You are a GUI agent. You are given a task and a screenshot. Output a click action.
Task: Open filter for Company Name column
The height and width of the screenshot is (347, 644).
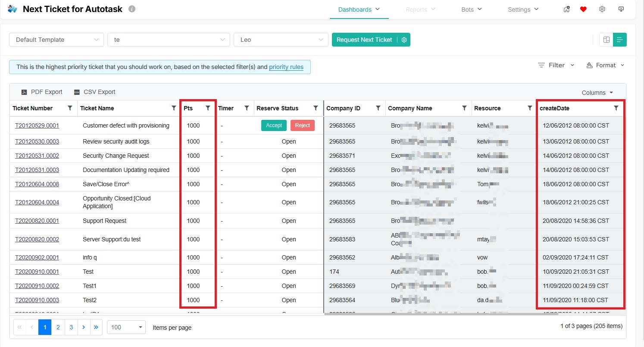464,108
